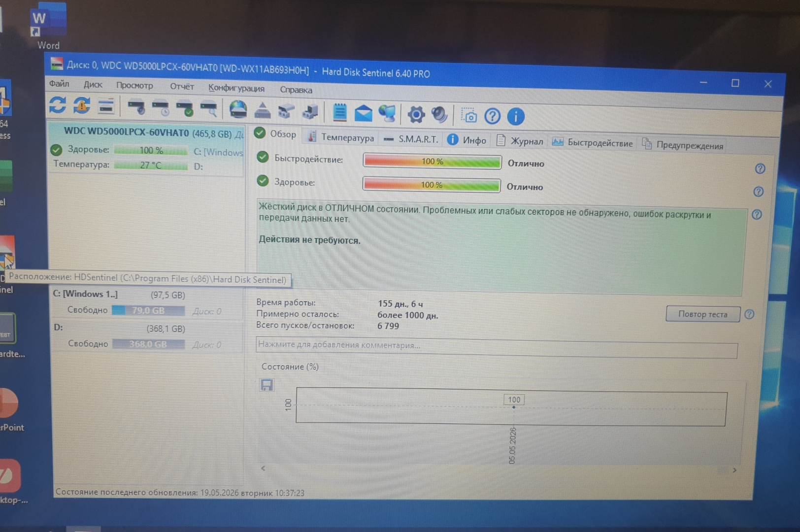This screenshot has width=800, height=532.
Task: Click Отлично next to the Быстродействие bar
Action: [x=526, y=164]
